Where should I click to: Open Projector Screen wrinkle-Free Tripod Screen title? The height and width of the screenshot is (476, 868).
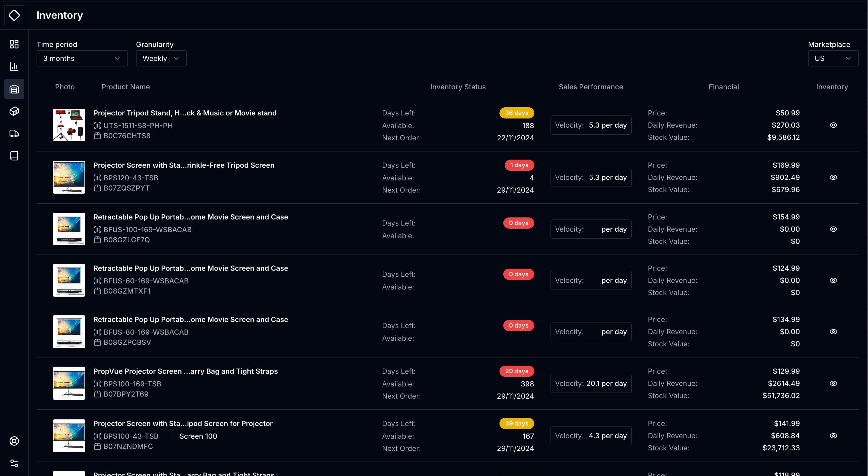tap(184, 165)
